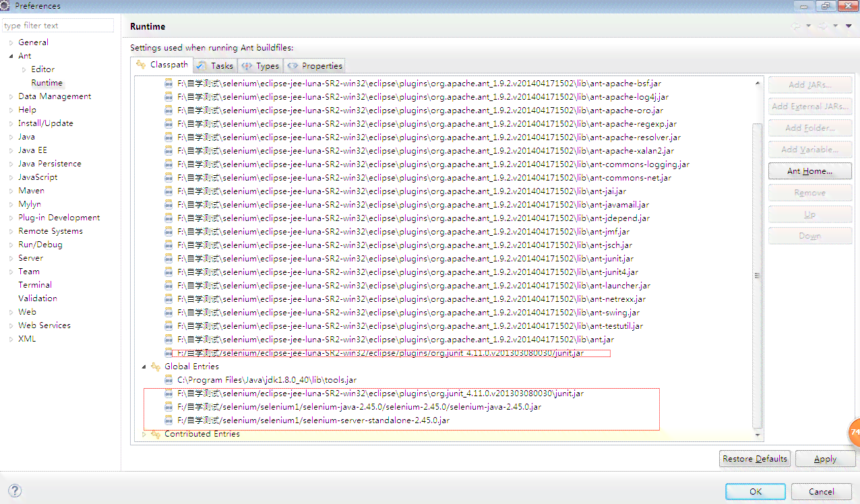The image size is (860, 504).
Task: Confirm preferences with the OK button
Action: (756, 491)
